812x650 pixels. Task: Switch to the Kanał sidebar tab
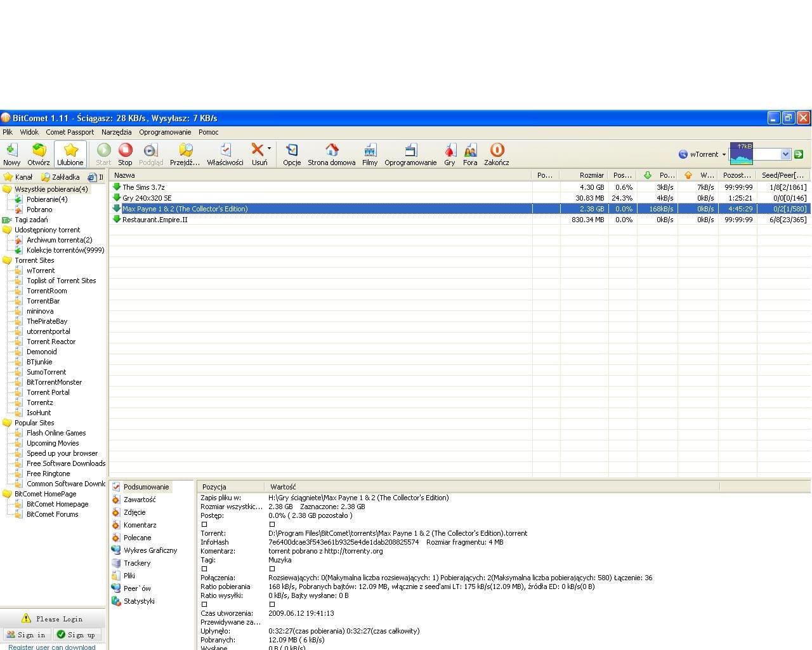18,177
